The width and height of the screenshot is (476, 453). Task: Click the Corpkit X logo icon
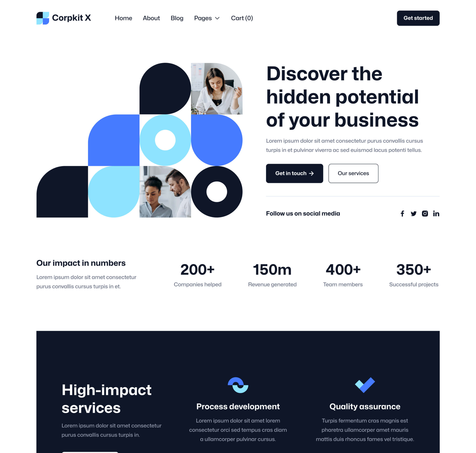click(42, 18)
